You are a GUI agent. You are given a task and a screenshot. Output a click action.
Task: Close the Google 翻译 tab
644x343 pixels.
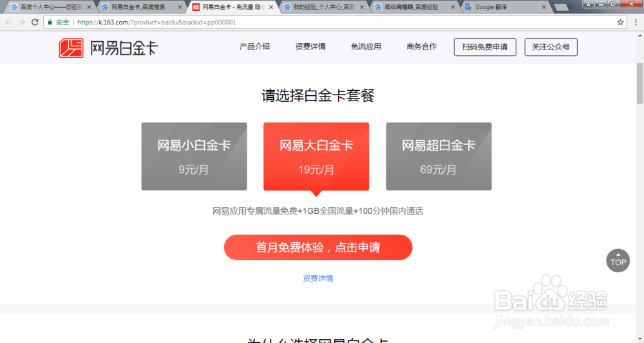[x=544, y=7]
